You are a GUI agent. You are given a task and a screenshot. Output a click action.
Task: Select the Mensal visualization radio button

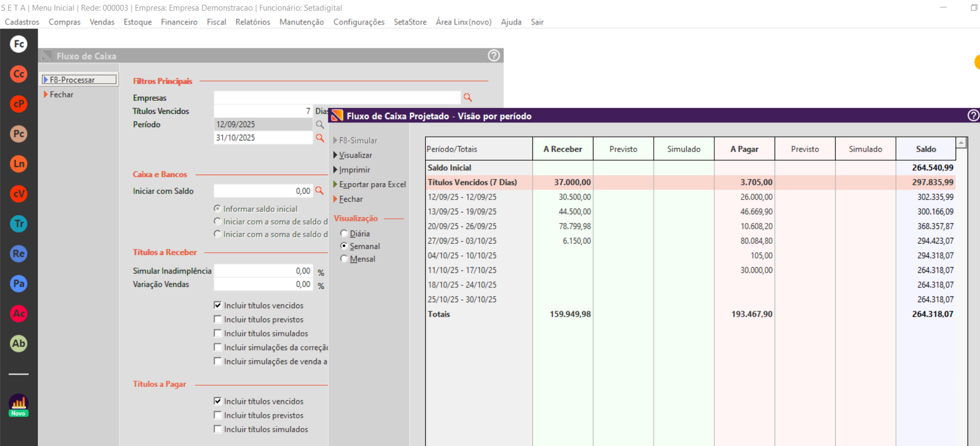[344, 259]
